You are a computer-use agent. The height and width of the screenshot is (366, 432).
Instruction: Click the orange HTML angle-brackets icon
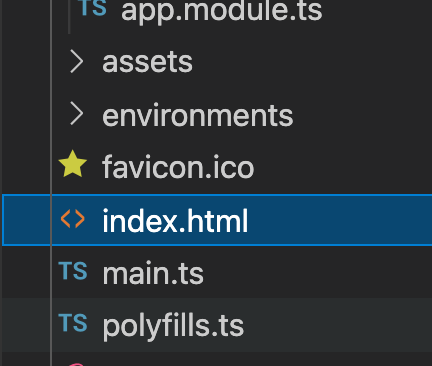click(x=73, y=219)
